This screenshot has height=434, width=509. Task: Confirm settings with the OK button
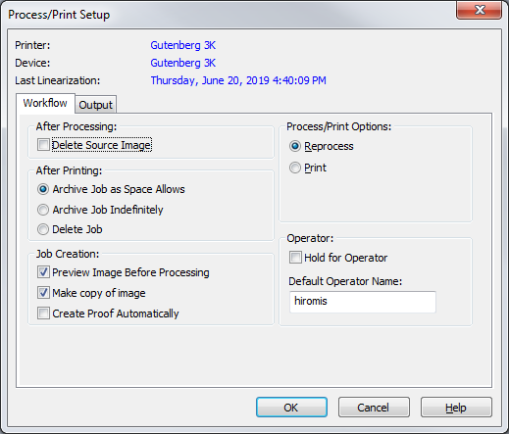tap(292, 407)
